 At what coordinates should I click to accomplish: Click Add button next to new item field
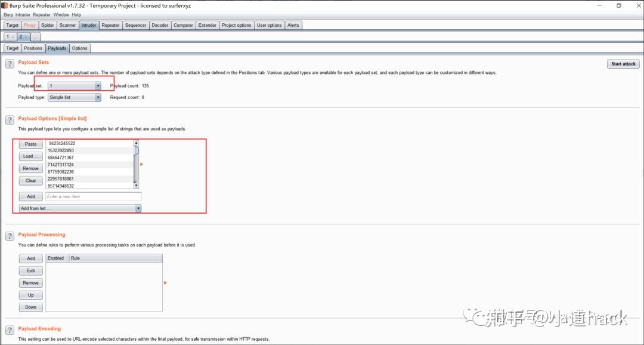coord(31,196)
